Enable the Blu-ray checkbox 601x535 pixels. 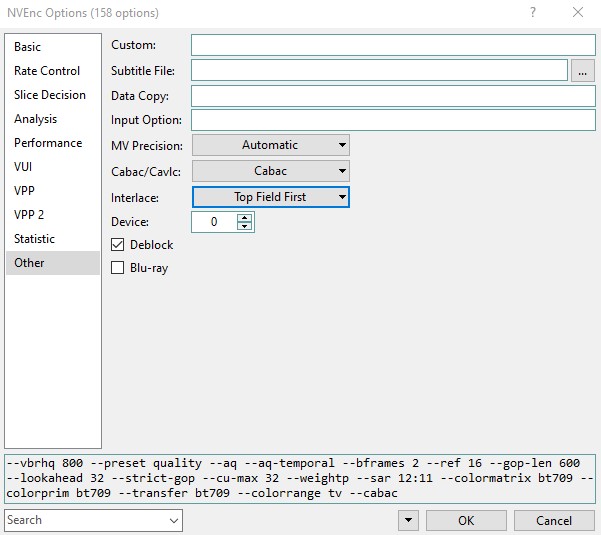coord(118,268)
